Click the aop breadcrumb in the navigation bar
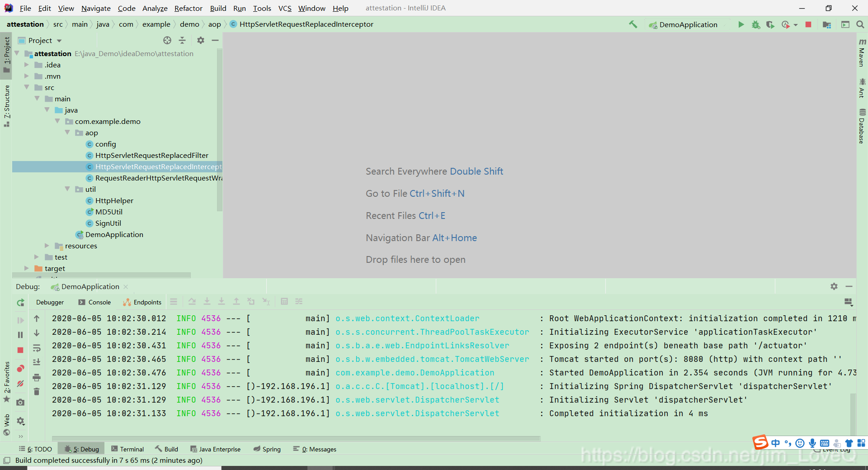 (214, 24)
